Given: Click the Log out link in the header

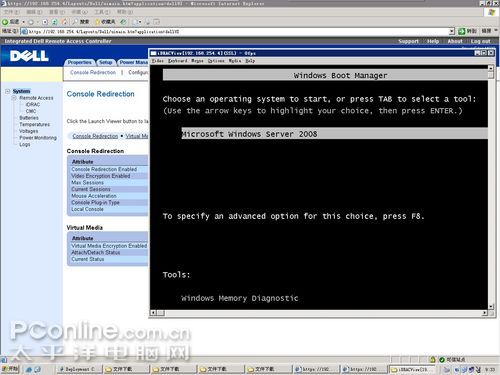Looking at the screenshot, I should (x=480, y=41).
